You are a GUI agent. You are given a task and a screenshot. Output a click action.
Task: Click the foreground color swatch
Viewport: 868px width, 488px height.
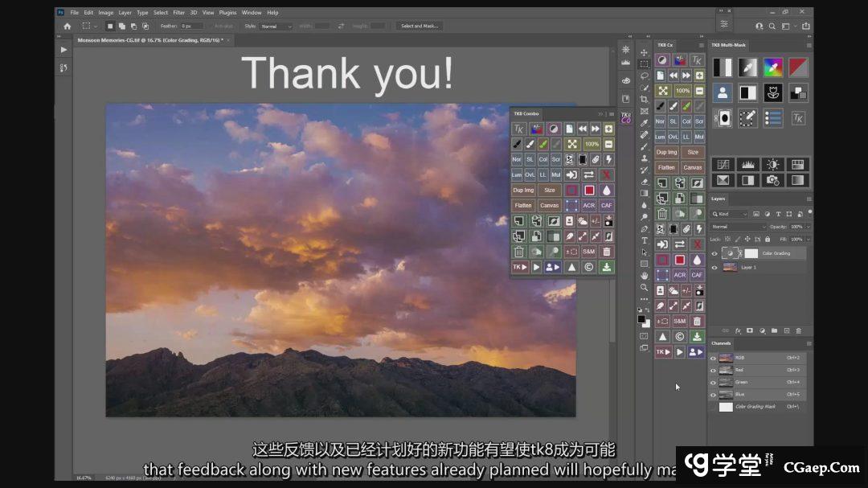[642, 318]
